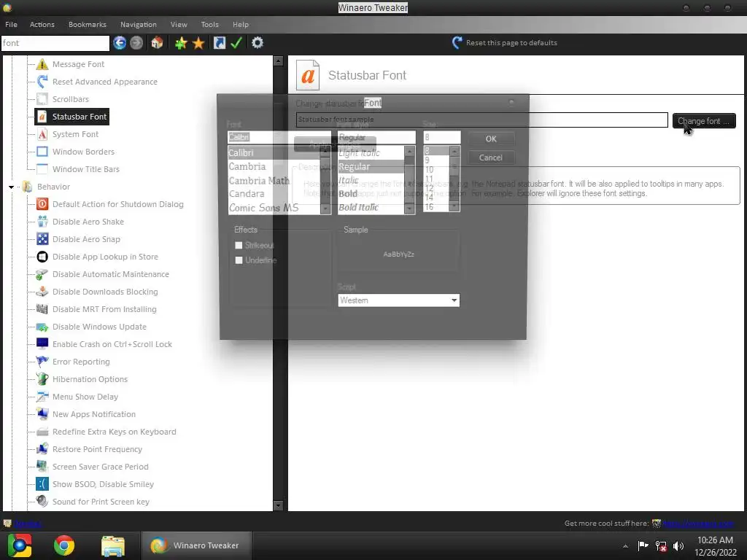747x560 pixels.
Task: Apply changes with the green checkmark icon
Action: [236, 43]
